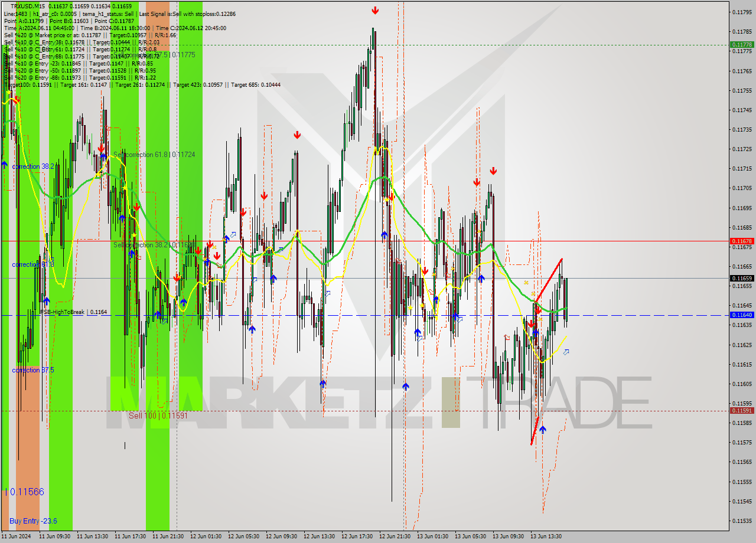
Task: Click the blue 'correction 38.2' label
Action: (33, 166)
